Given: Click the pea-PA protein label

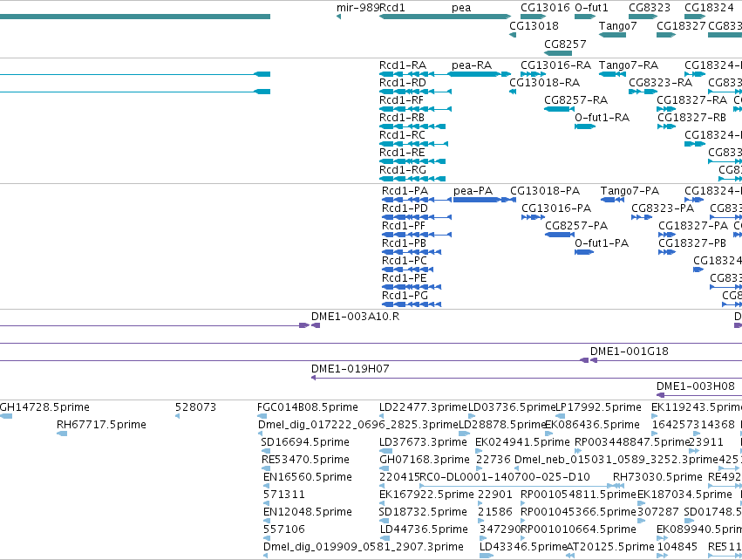Looking at the screenshot, I should point(473,191).
